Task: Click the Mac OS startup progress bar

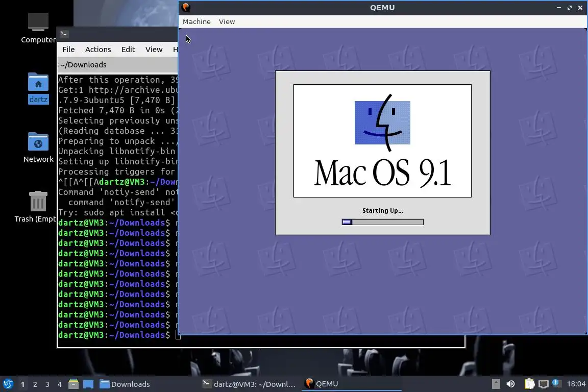Action: tap(382, 222)
